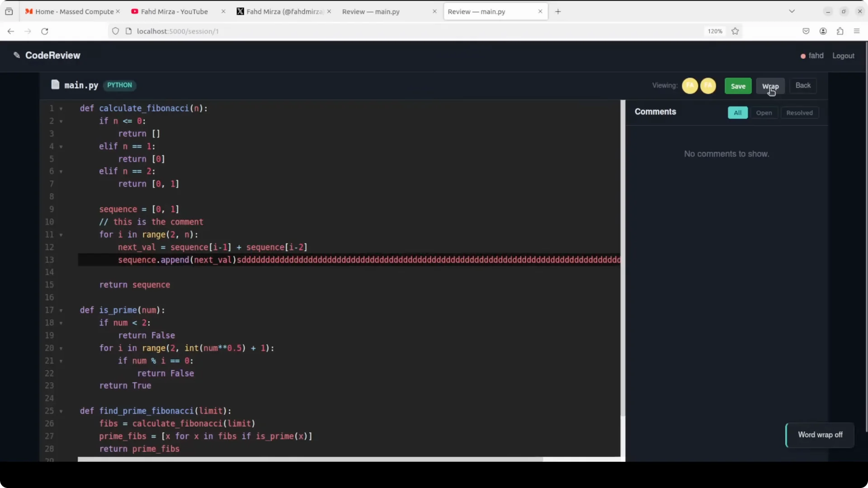Screen dimensions: 868x488
Task: Click the shield tracking protection icon
Action: (115, 31)
